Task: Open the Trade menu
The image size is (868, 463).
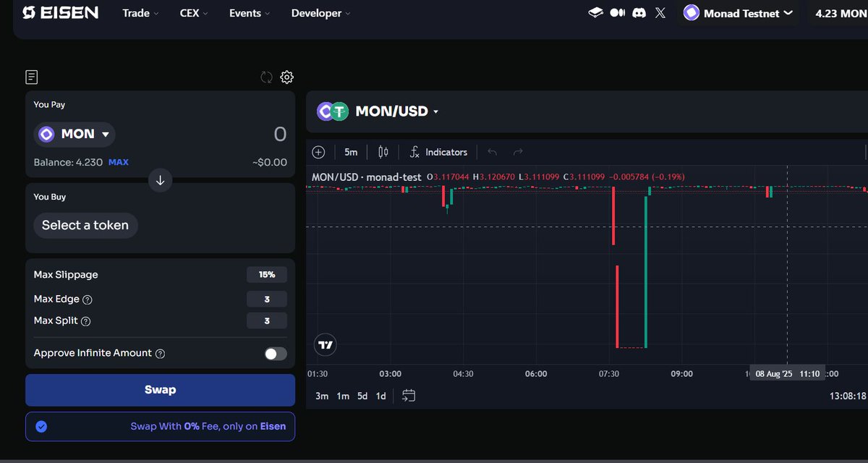Action: (x=141, y=13)
